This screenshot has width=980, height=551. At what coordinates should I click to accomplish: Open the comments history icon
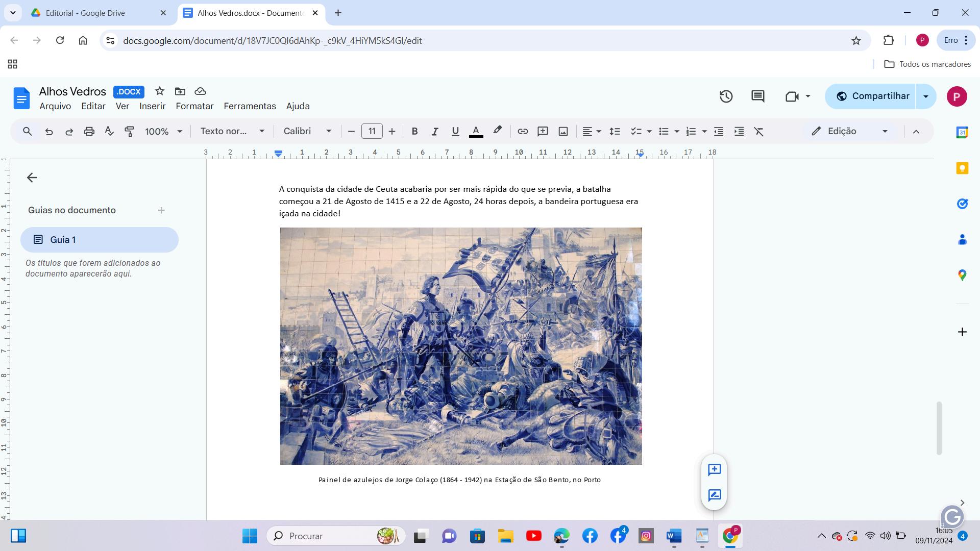(757, 96)
